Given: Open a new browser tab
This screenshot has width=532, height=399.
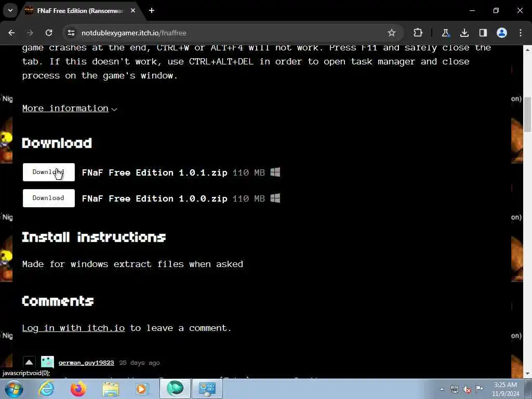Looking at the screenshot, I should [152, 10].
